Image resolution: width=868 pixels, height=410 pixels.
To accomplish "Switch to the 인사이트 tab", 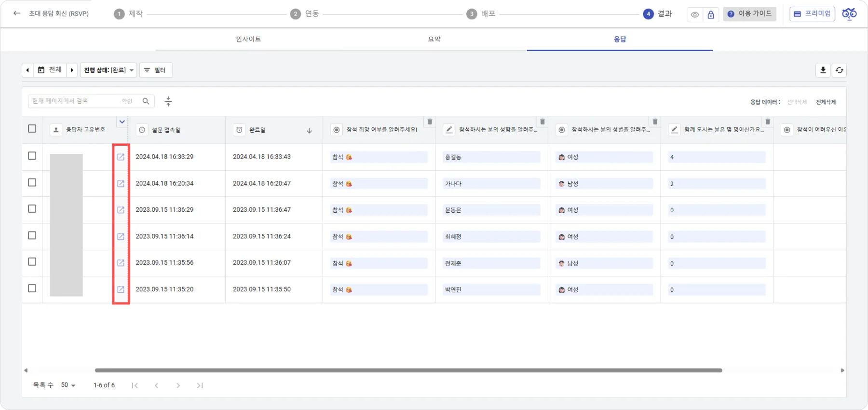I will 248,39.
